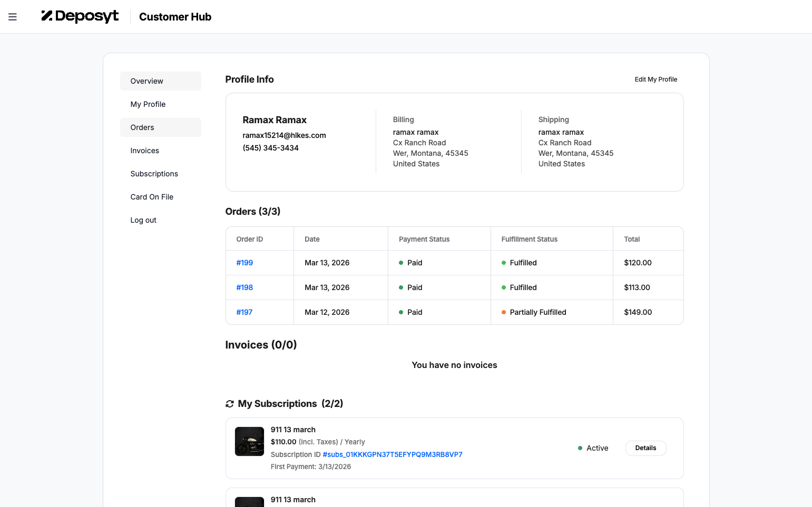Open Subscriptions in the sidebar

[161, 174]
